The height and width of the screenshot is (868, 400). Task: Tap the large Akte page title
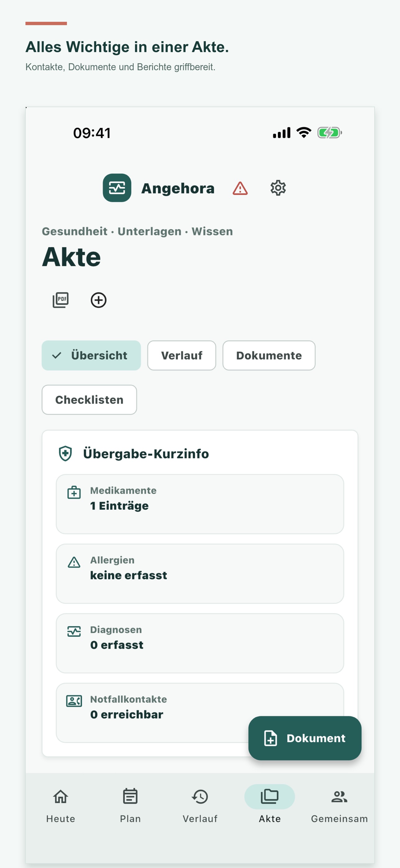[71, 257]
